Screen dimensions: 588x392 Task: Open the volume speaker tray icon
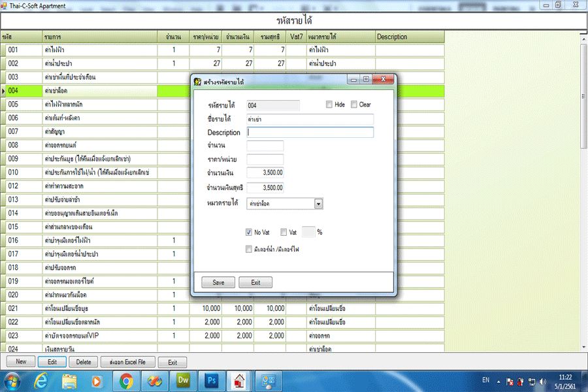[542, 380]
